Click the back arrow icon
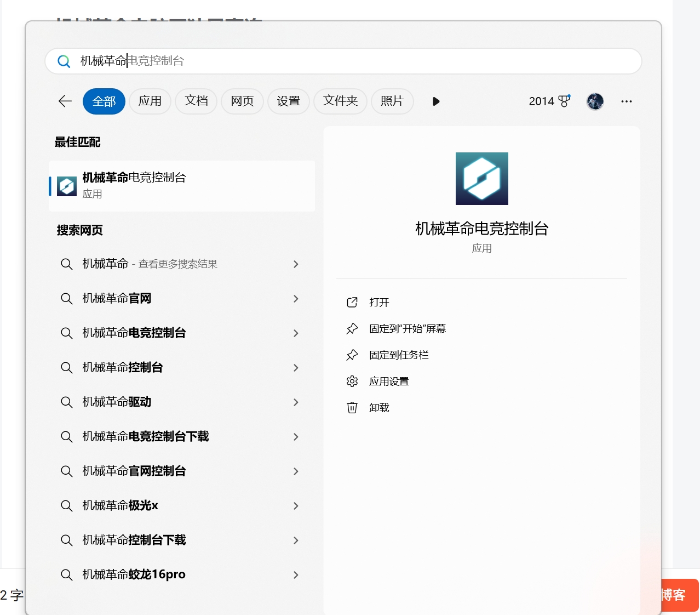 click(x=65, y=101)
